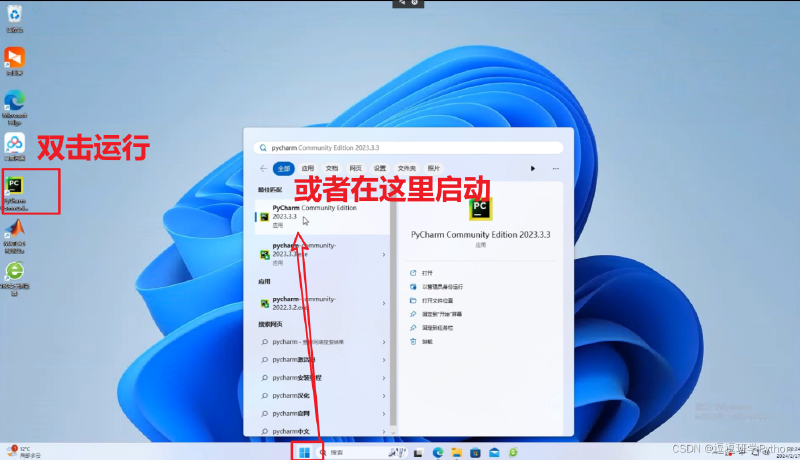Go back with the search panel arrow
Viewport: 800px width, 460px height.
click(263, 168)
